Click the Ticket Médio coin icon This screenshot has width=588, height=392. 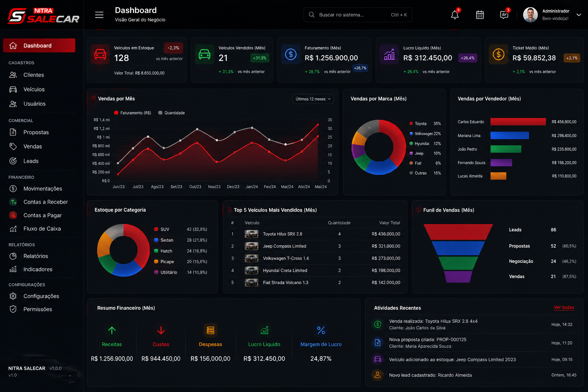pos(498,54)
